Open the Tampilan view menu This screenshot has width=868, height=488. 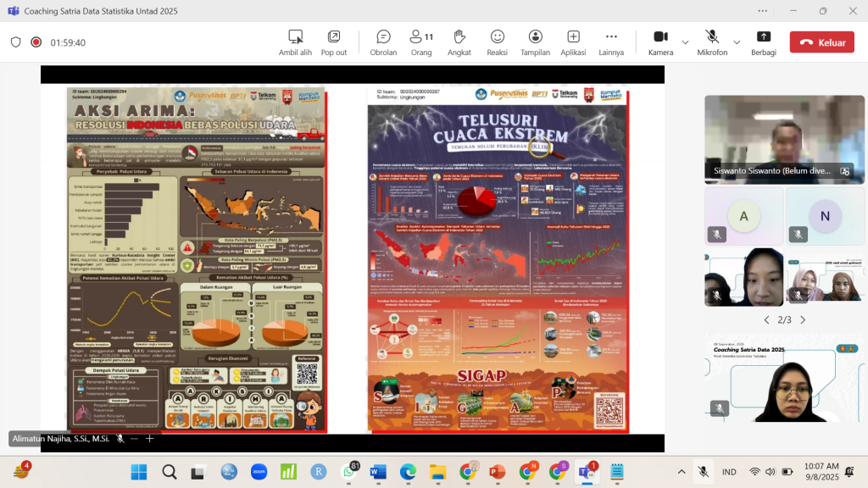click(535, 42)
